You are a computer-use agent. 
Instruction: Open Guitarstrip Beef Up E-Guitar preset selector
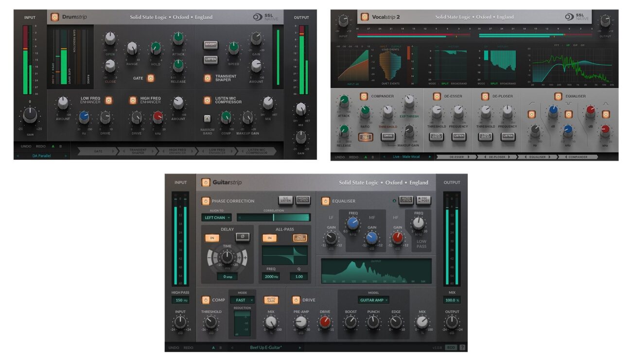tap(266, 347)
